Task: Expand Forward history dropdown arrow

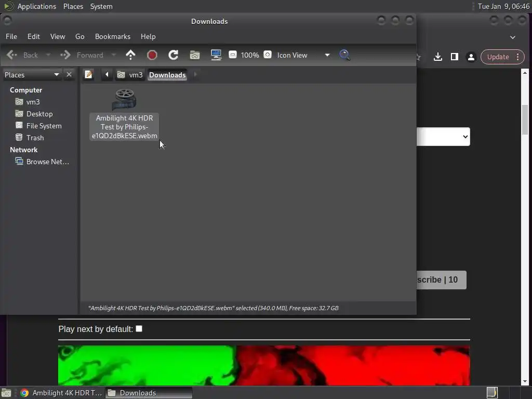Action: pyautogui.click(x=114, y=55)
